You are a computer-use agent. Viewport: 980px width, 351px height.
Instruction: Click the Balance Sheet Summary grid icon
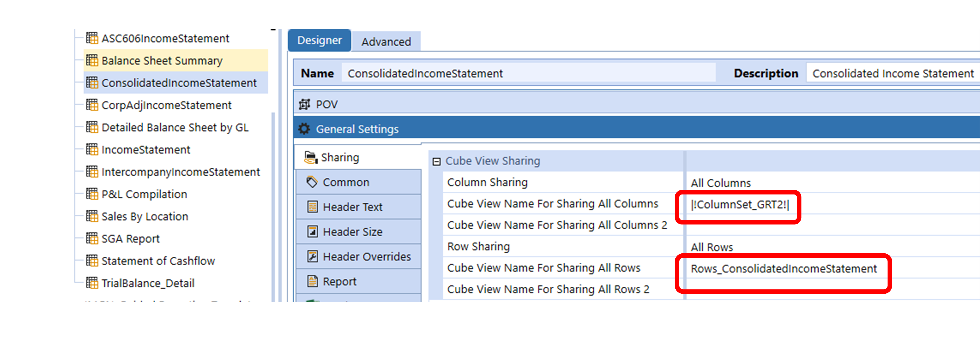click(92, 60)
